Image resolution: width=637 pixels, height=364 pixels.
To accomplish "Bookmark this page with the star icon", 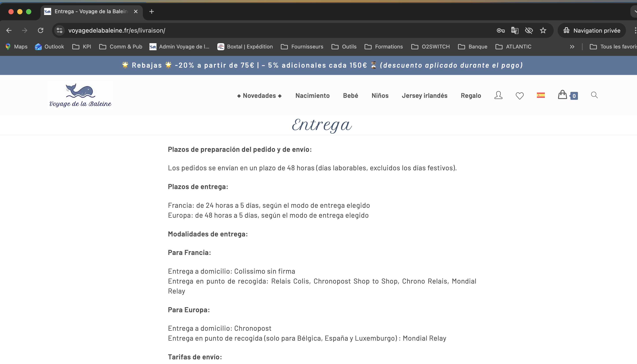I will pyautogui.click(x=543, y=30).
